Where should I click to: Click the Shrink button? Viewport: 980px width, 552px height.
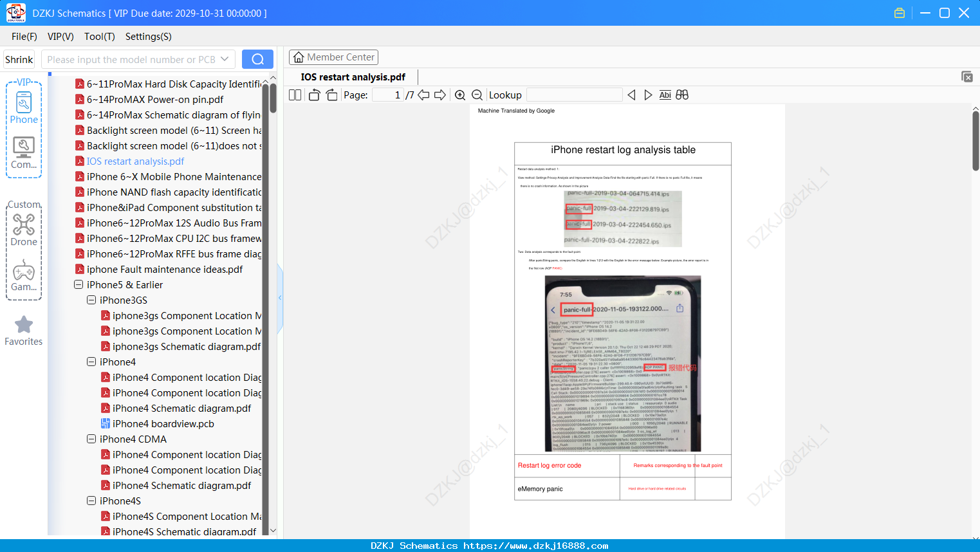click(19, 59)
